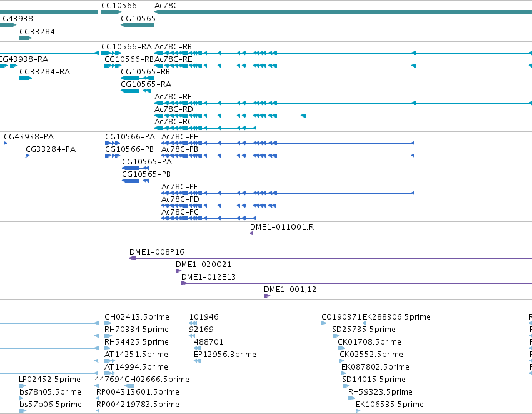This screenshot has width=532, height=414.
Task: Select BAC end DME1-011O01.R label
Action: 282,227
